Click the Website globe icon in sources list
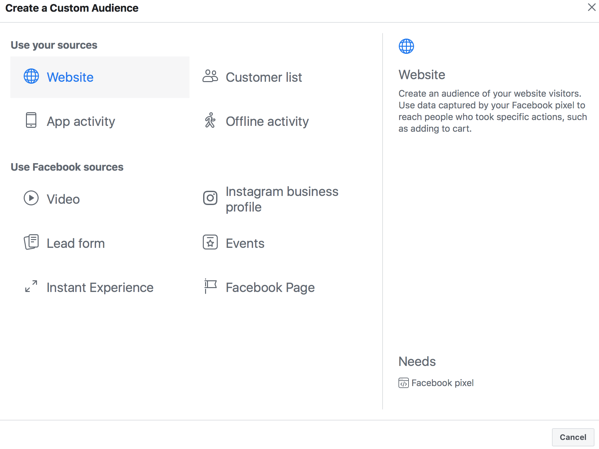This screenshot has height=449, width=599. point(31,76)
